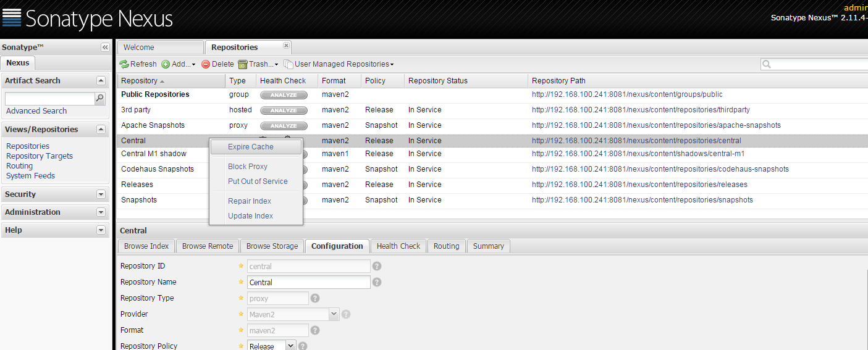The height and width of the screenshot is (350, 868).
Task: Click the help icon beside Format field
Action: click(315, 330)
